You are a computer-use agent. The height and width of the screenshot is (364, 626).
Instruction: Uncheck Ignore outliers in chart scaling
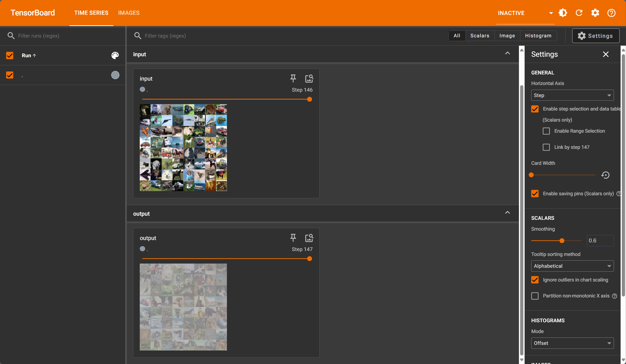pyautogui.click(x=535, y=280)
